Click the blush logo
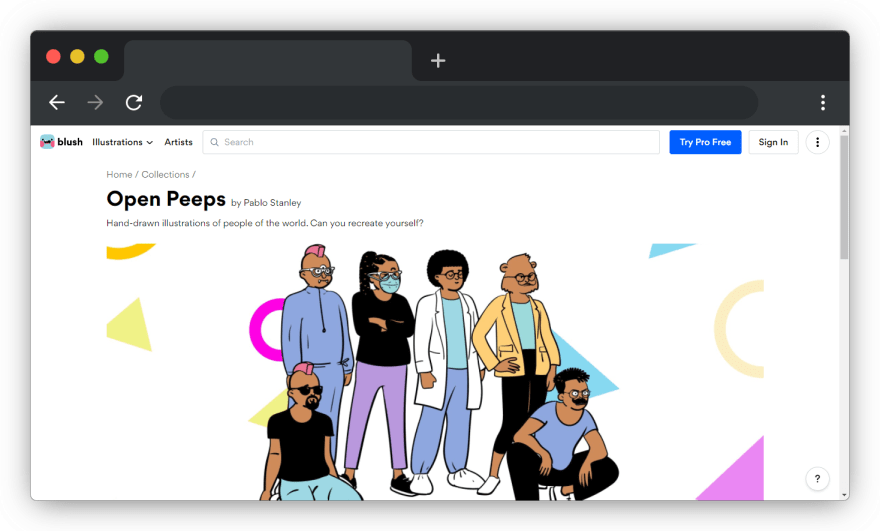Viewport: 880px width, 531px height. pyautogui.click(x=61, y=142)
